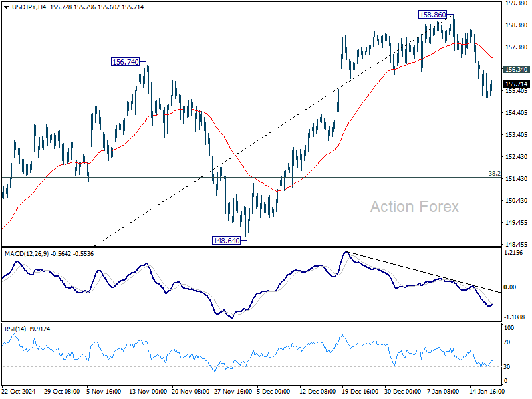Select the 5 Nov 16:00 time label
Image resolution: width=532 pixels, height=399 pixels.
(x=104, y=391)
